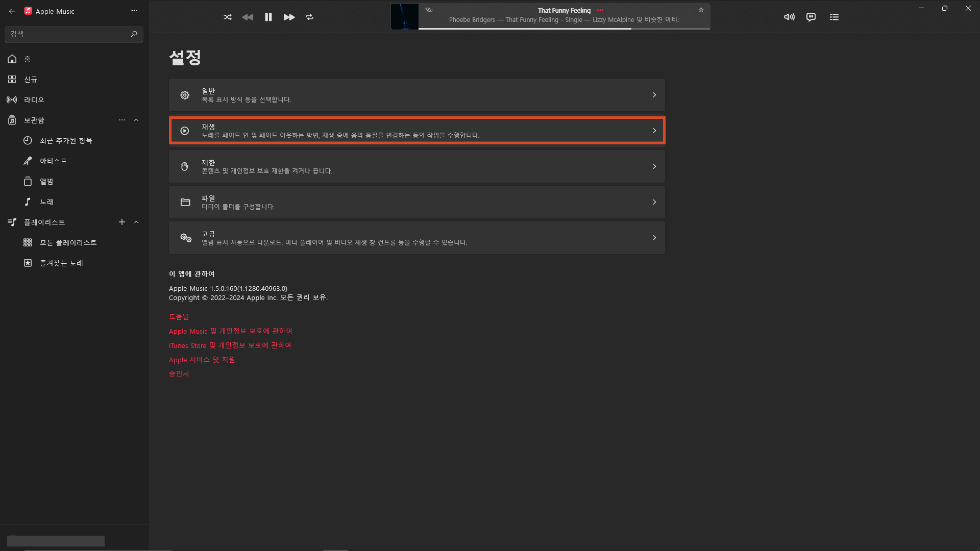The image size is (980, 551).
Task: Skip to previous track
Action: tap(248, 17)
